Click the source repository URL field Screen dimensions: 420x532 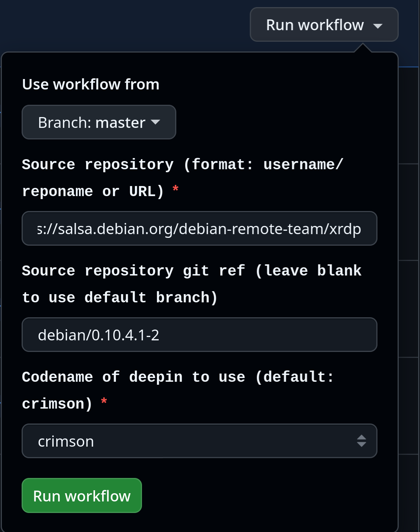pos(199,229)
